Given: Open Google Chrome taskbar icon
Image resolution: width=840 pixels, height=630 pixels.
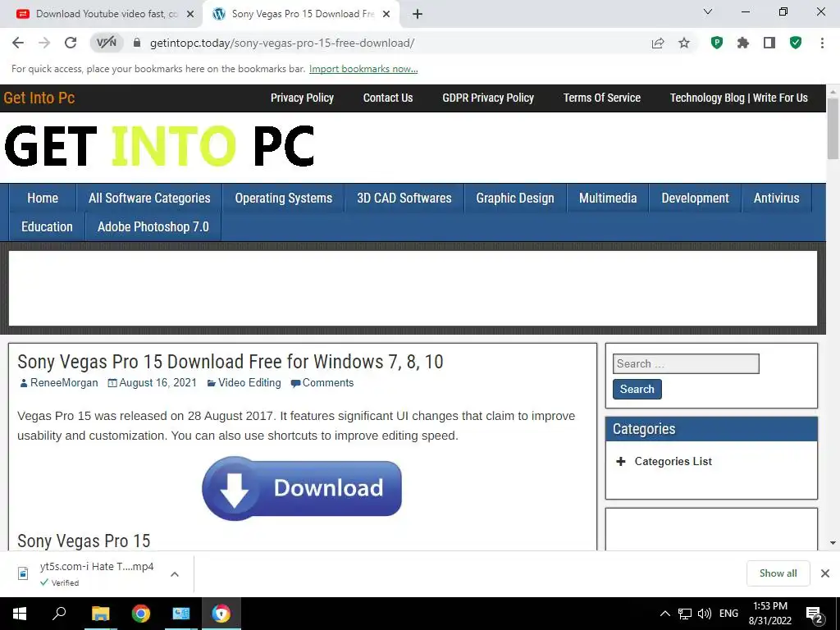Looking at the screenshot, I should click(x=140, y=614).
